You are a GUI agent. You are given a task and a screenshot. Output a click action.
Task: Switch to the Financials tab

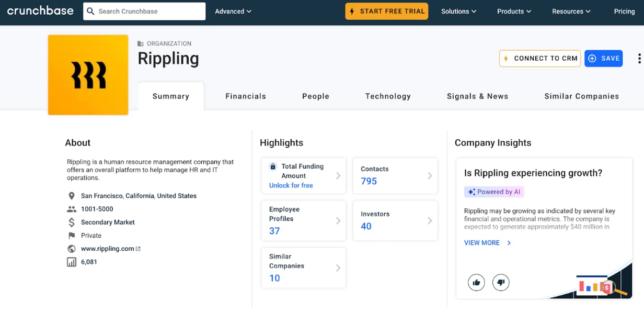click(x=246, y=96)
